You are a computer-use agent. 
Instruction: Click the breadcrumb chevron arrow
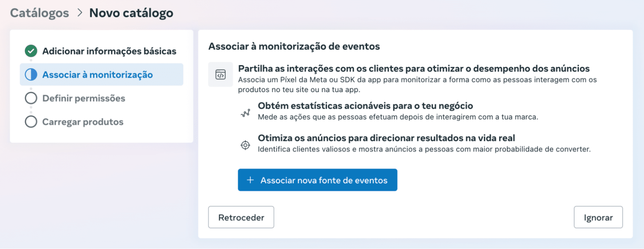pyautogui.click(x=79, y=13)
